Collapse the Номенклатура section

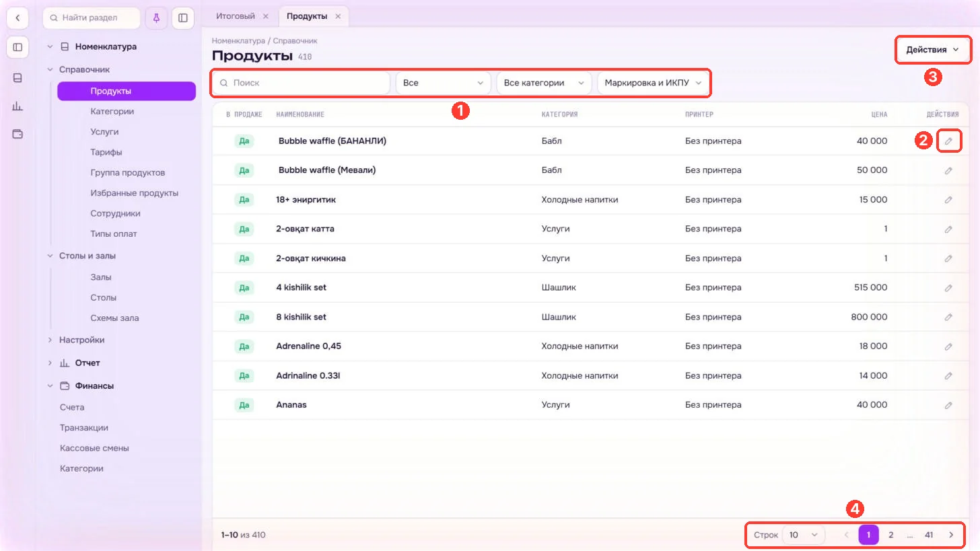click(x=50, y=47)
